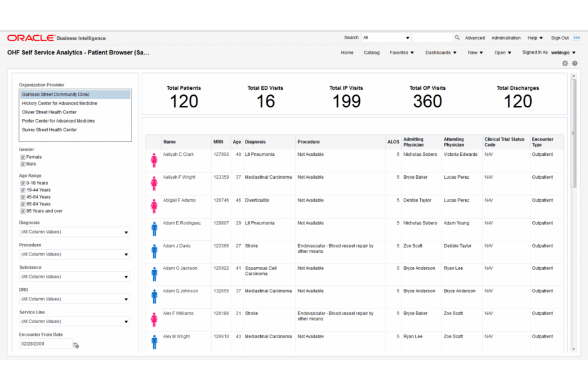
Task: Select Garrison Street Community Clinic provider
Action: click(x=75, y=95)
